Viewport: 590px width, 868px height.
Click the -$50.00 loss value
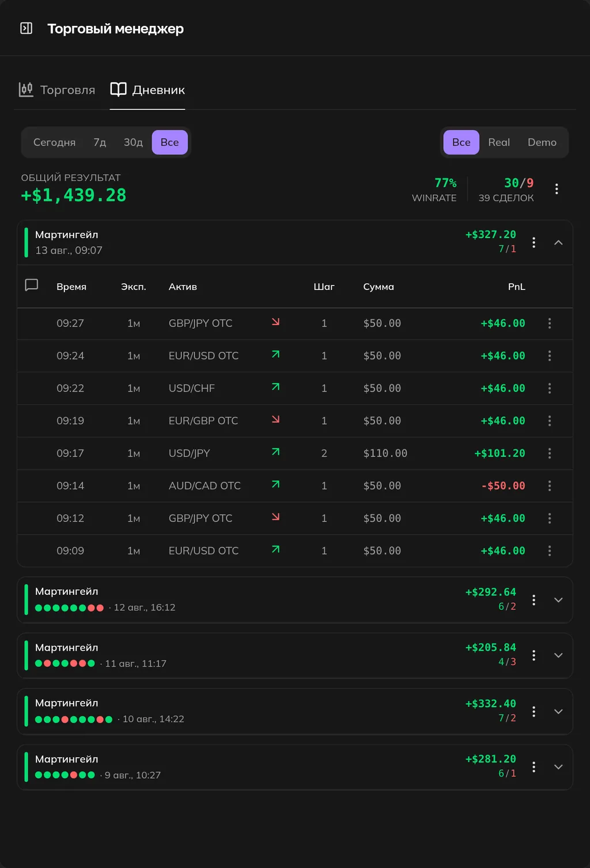(x=503, y=486)
